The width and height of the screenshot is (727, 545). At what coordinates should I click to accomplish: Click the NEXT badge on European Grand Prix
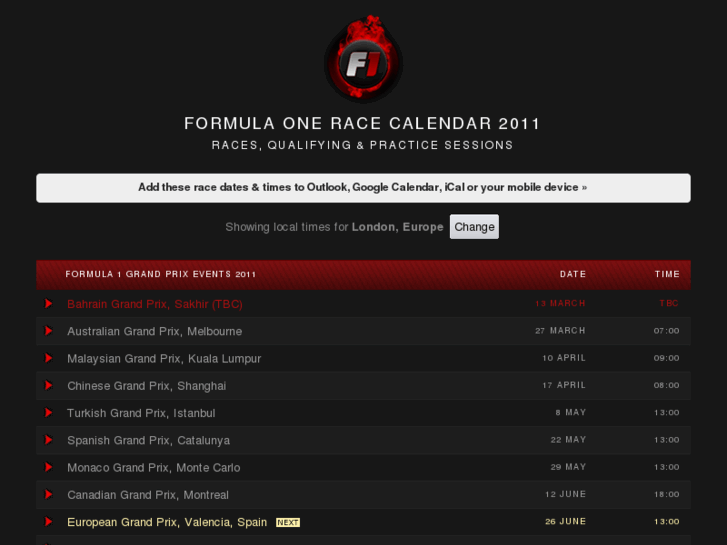tap(288, 522)
